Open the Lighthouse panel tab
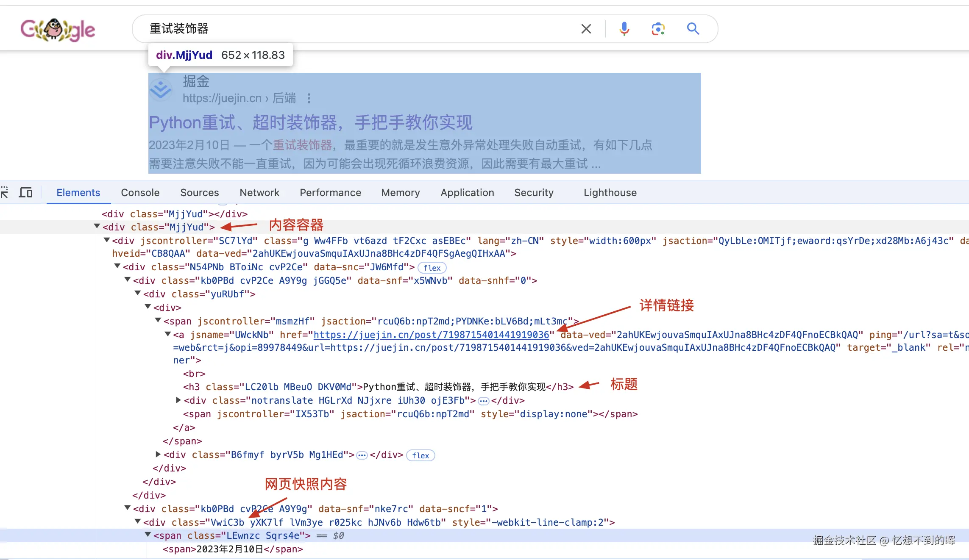Screen dimensions: 969x560 tap(610, 193)
